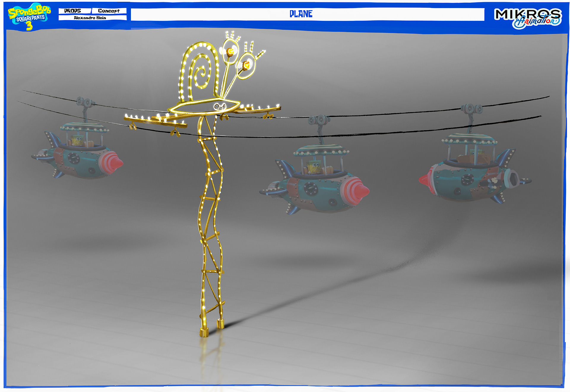
Task: Click the PLANE title text
Action: pyautogui.click(x=301, y=14)
